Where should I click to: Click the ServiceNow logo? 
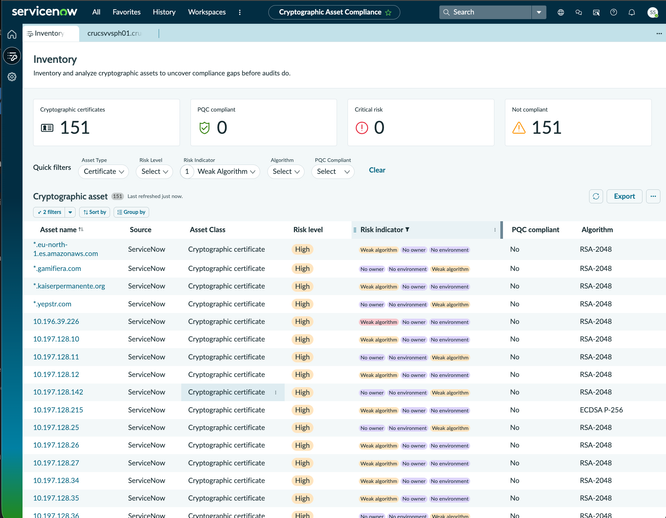coord(44,11)
